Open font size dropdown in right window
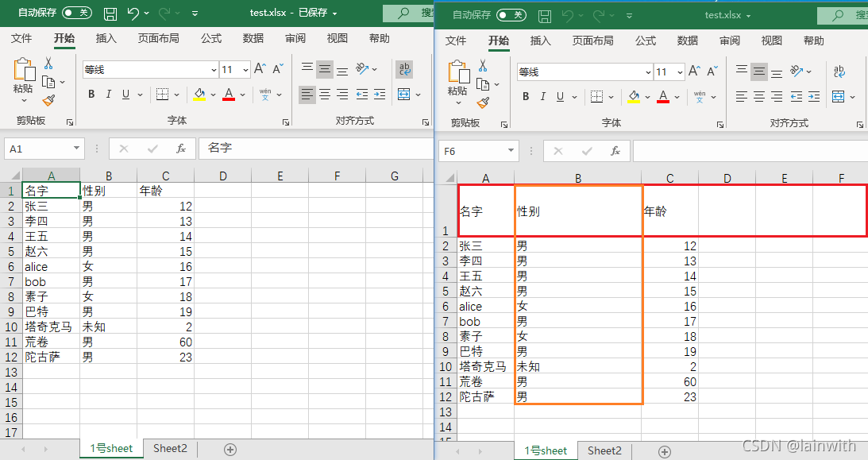The width and height of the screenshot is (868, 460). coord(681,72)
